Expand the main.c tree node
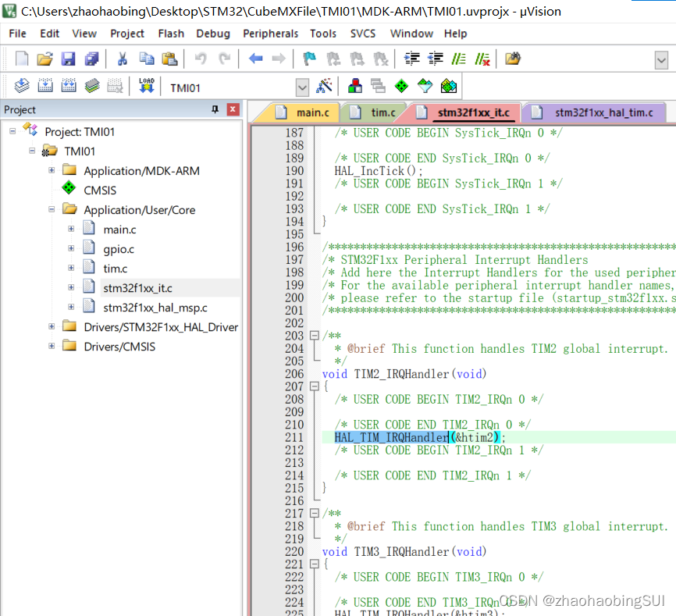 71,229
